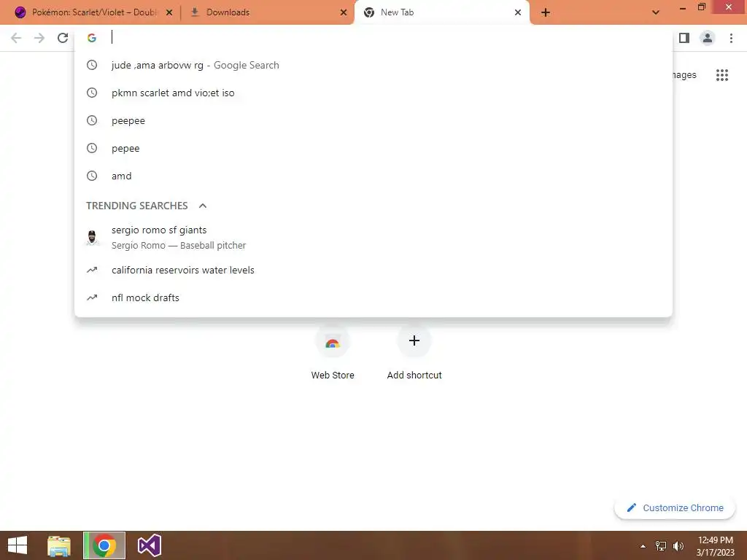This screenshot has height=560, width=747.
Task: Click the Sergio Romo thumbnail image
Action: coord(92,237)
